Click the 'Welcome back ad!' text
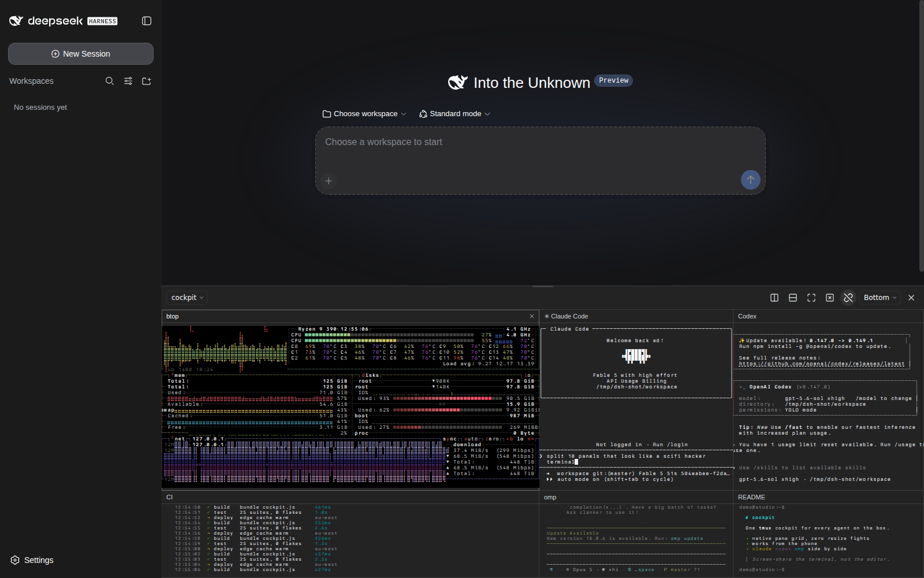Screen dimensions: 924x578 (x=635, y=340)
